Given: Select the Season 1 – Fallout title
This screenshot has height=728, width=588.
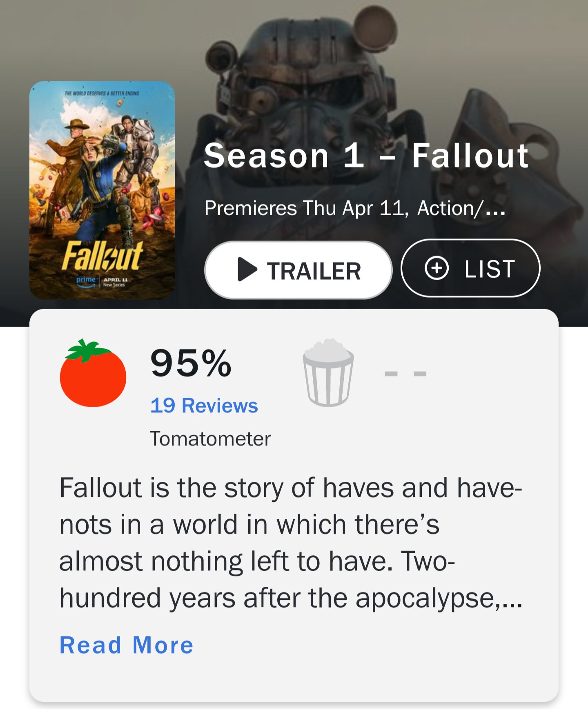Looking at the screenshot, I should pos(366,156).
